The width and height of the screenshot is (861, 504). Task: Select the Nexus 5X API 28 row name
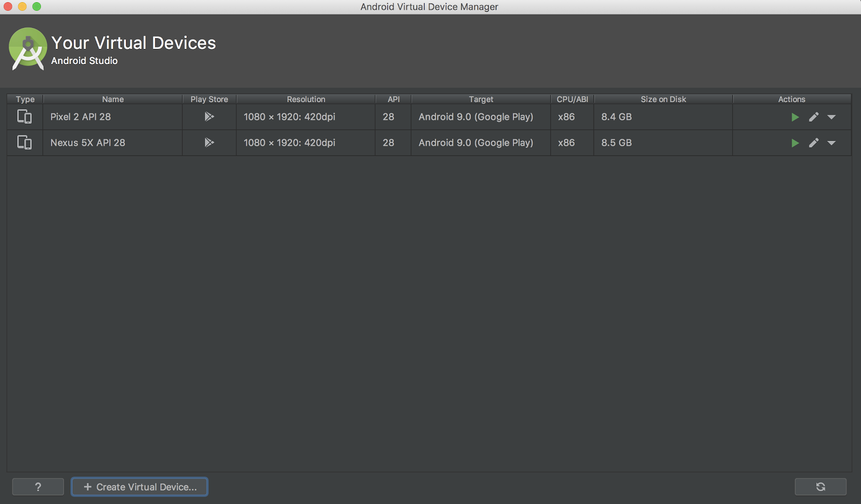[x=88, y=143]
